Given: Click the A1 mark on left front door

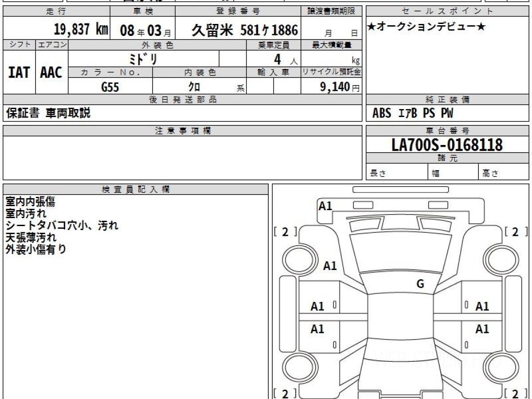Looking at the screenshot, I should (x=317, y=306).
